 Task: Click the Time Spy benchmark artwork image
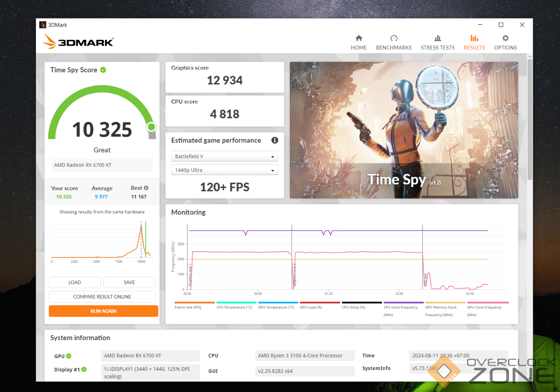pyautogui.click(x=404, y=130)
